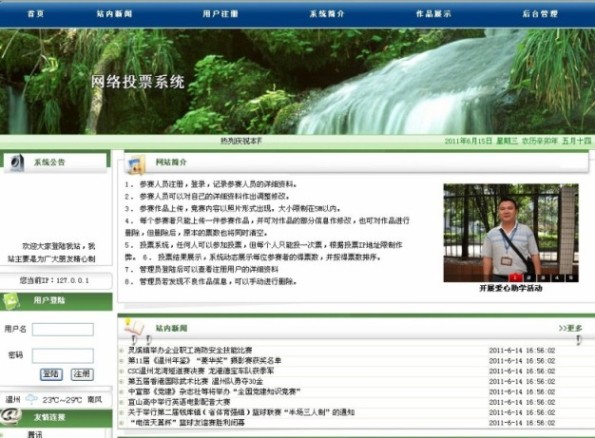Click the 站内新闻 open book icon
The width and height of the screenshot is (595, 438).
click(x=134, y=326)
